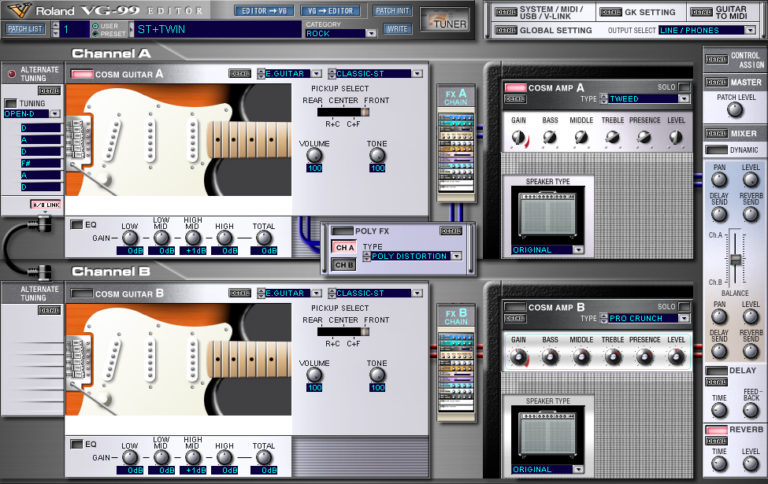Screen dimensions: 768x484
Task: Adjust COSM Amp A Treble knob
Action: 612,138
